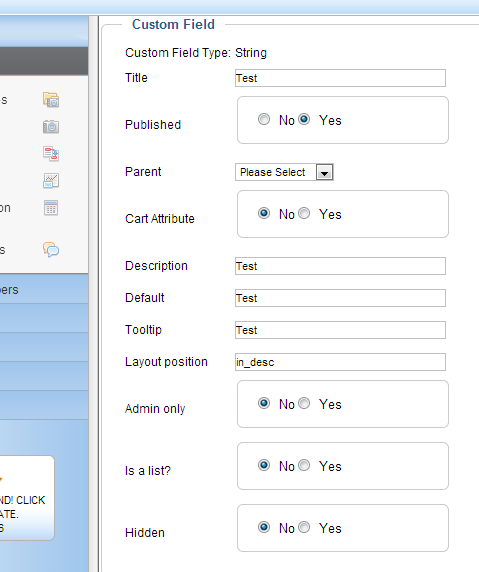Click the Default value field

(340, 298)
